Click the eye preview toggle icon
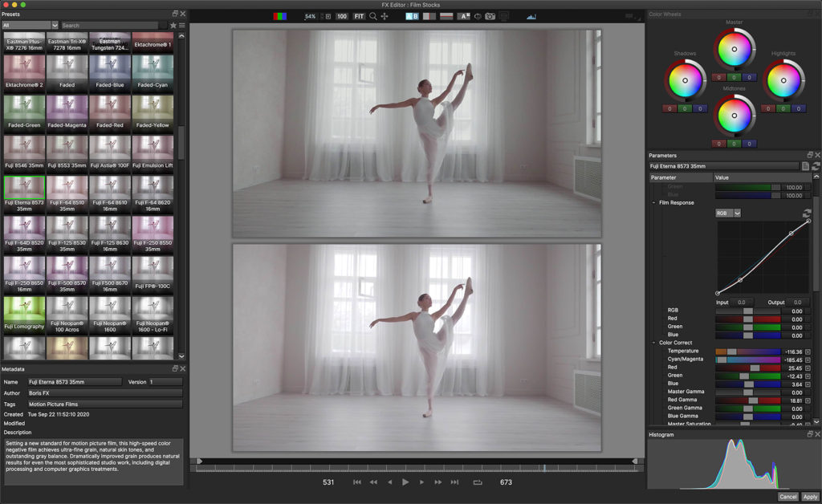Viewport: 822px width, 504px height. tap(478, 16)
